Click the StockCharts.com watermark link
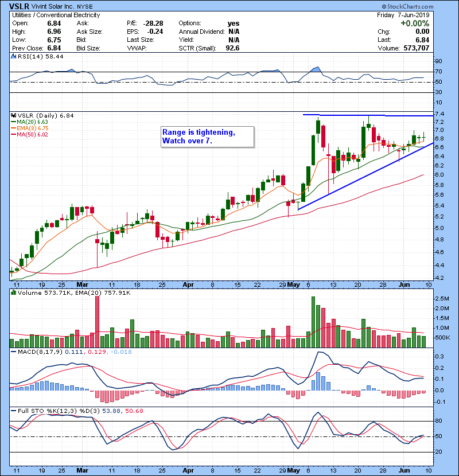The width and height of the screenshot is (459, 476). click(408, 6)
